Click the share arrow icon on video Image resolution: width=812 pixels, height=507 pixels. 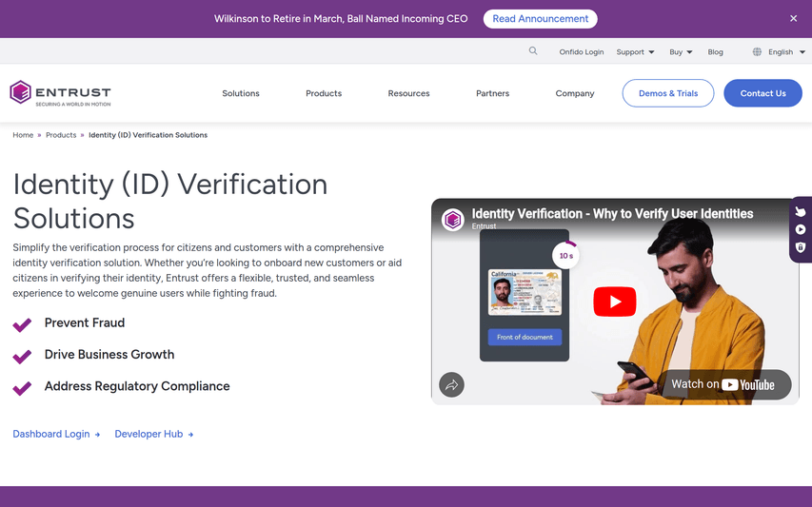(x=451, y=384)
